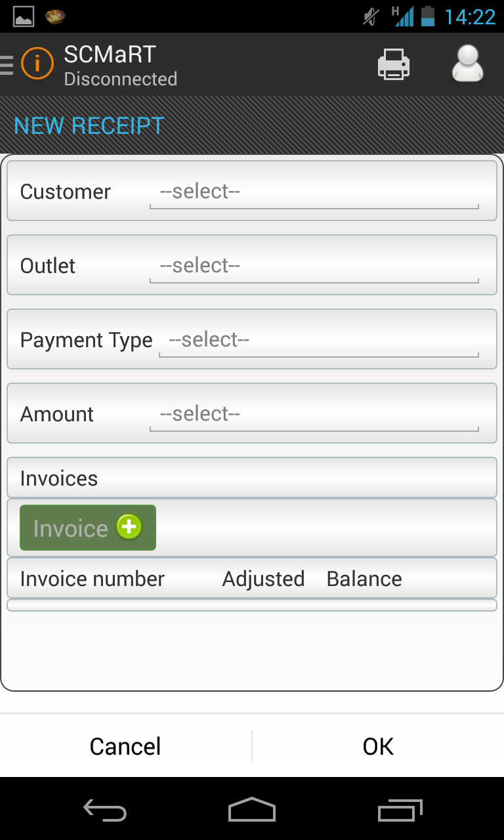Tap the Amount select field
Viewport: 504px width, 840px height.
[314, 415]
